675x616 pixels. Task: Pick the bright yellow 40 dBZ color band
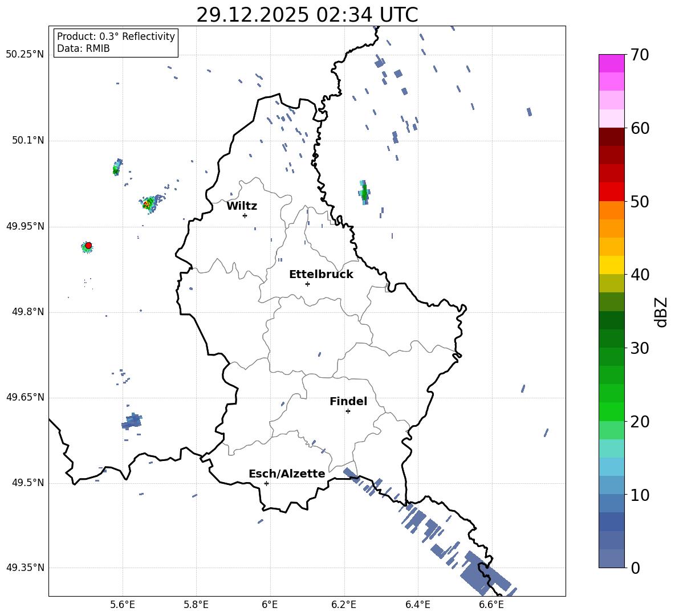612,265
